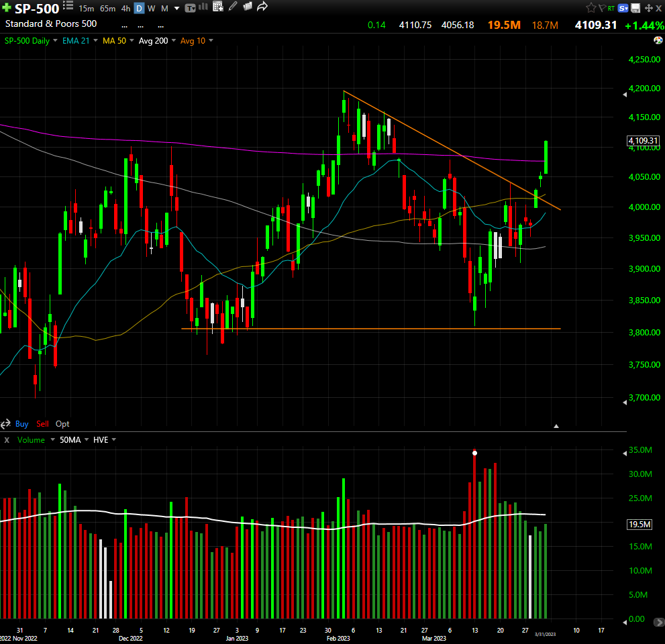Click the bar chart style icon

pos(203,6)
